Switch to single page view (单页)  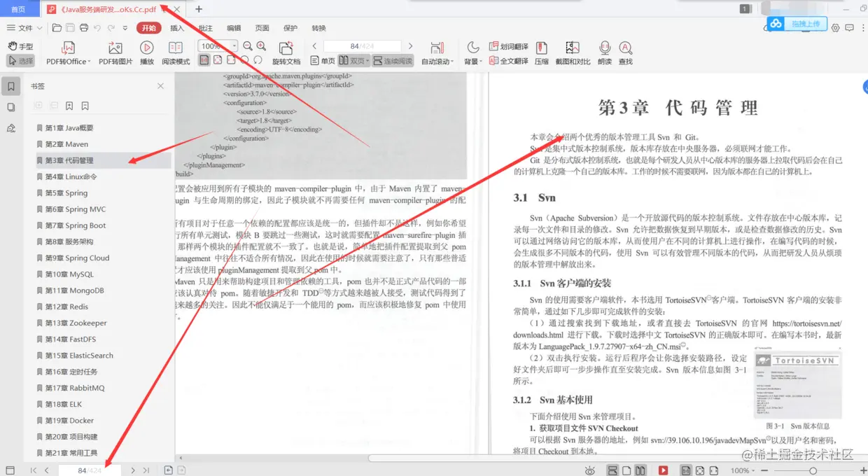[x=322, y=61]
